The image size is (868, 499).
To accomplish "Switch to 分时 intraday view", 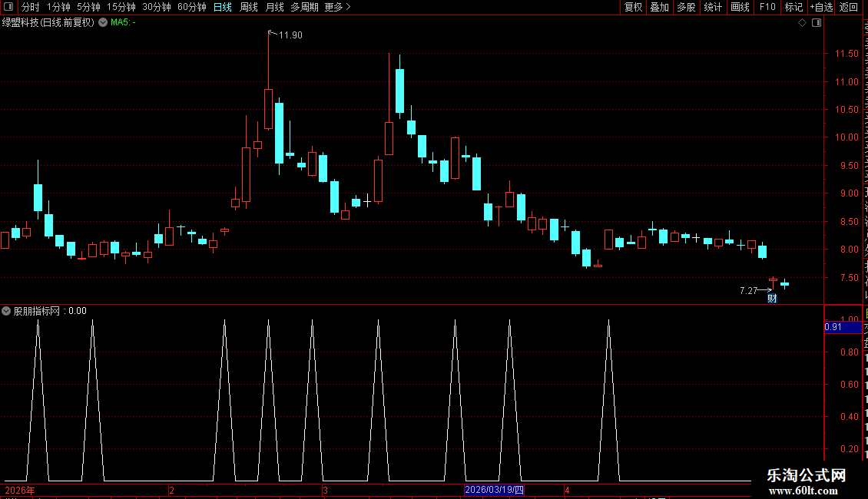I will [31, 7].
